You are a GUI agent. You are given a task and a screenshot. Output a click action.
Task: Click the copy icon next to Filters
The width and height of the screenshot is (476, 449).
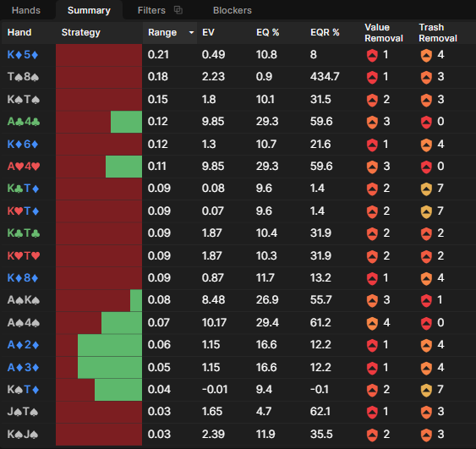pos(178,10)
